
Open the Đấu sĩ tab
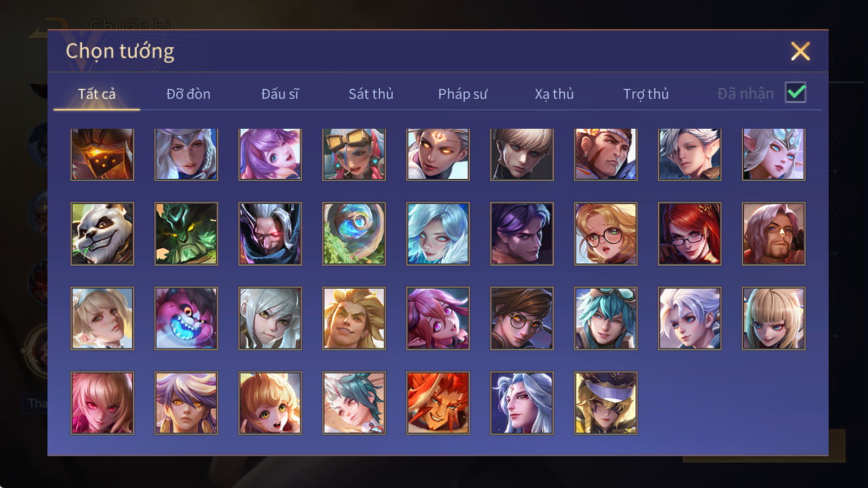click(x=280, y=94)
